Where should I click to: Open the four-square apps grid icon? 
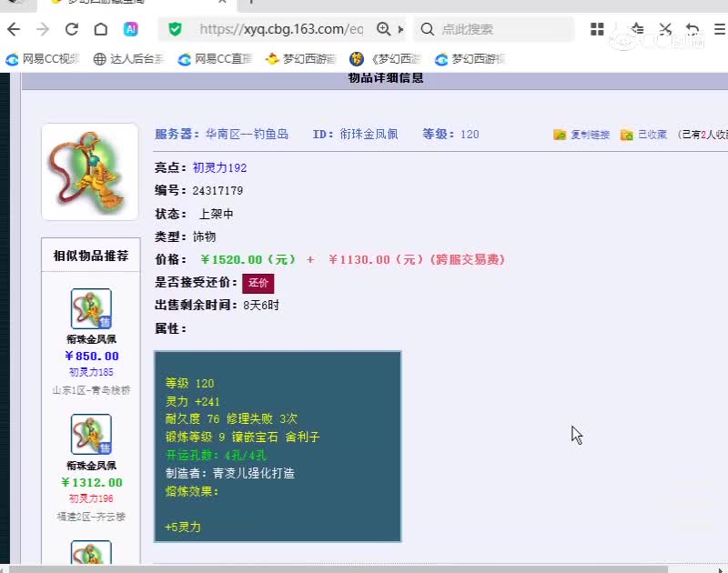[597, 29]
